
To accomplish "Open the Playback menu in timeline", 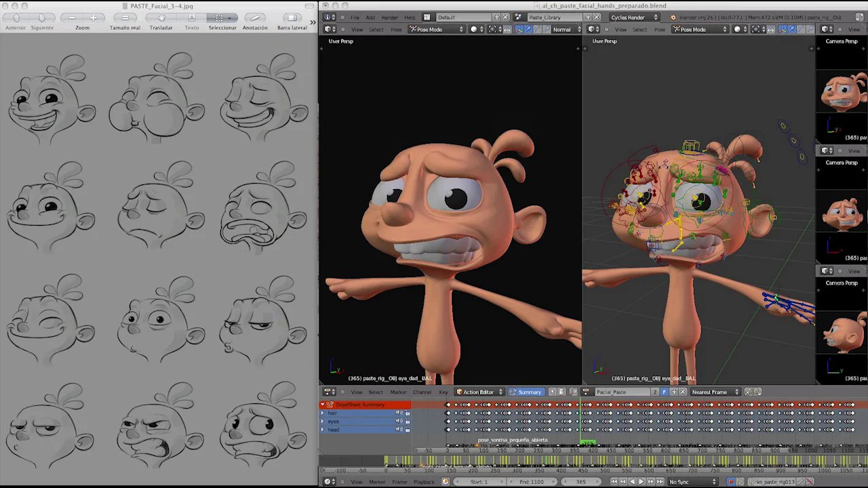I will [424, 482].
